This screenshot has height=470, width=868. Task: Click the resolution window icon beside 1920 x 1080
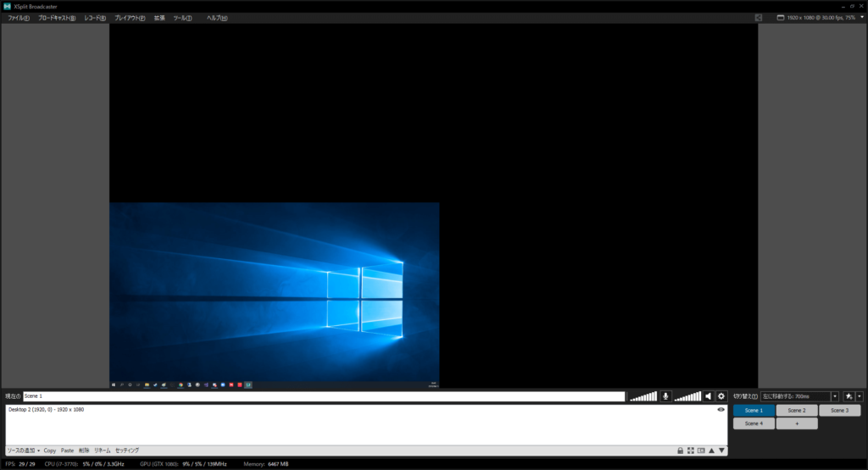pyautogui.click(x=781, y=18)
